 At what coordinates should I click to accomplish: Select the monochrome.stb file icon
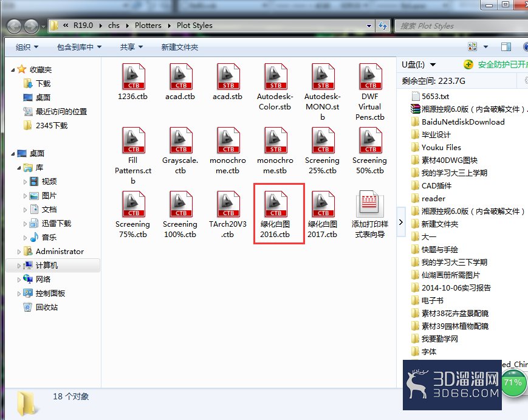pyautogui.click(x=275, y=140)
